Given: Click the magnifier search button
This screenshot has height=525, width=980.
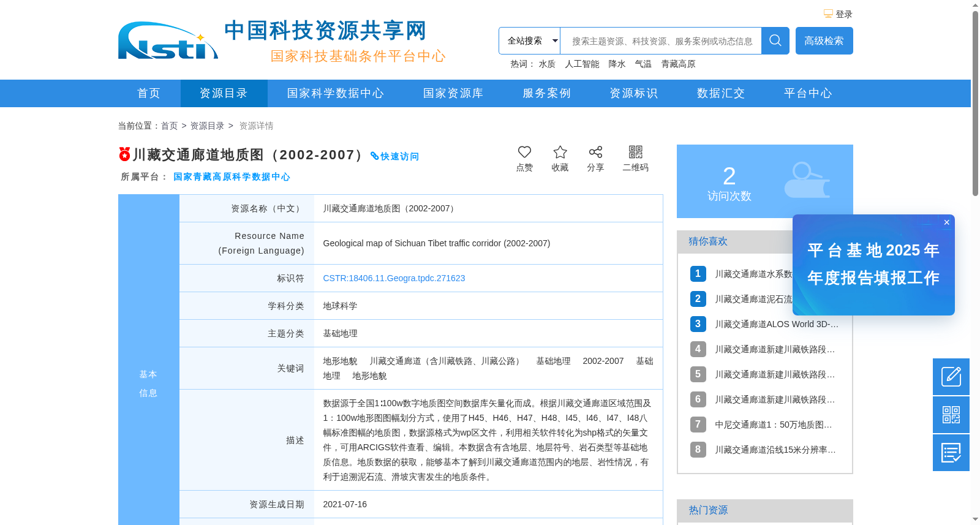Looking at the screenshot, I should [775, 40].
